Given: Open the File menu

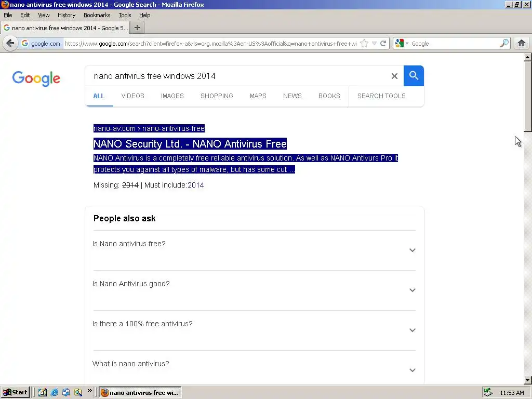Looking at the screenshot, I should click(8, 15).
